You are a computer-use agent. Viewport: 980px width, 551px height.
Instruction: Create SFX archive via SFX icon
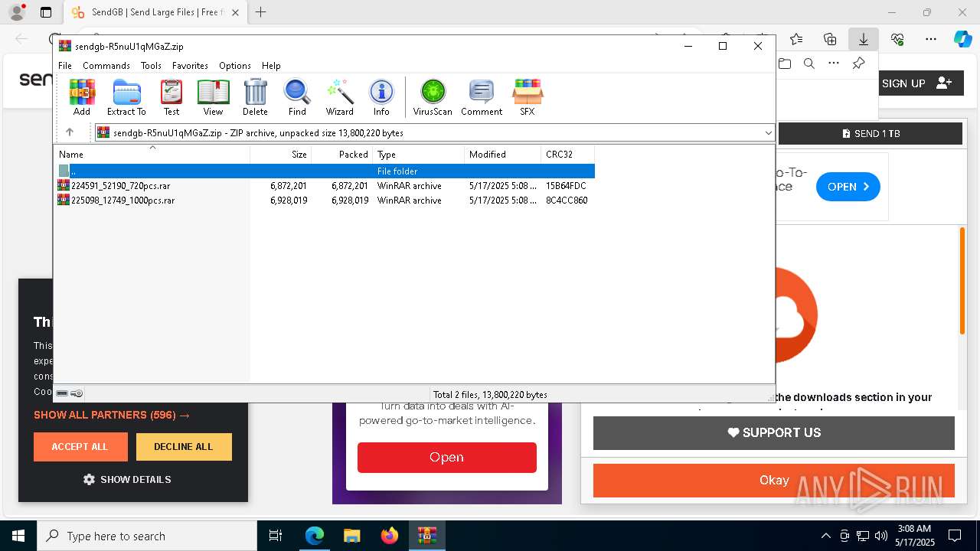click(x=528, y=97)
